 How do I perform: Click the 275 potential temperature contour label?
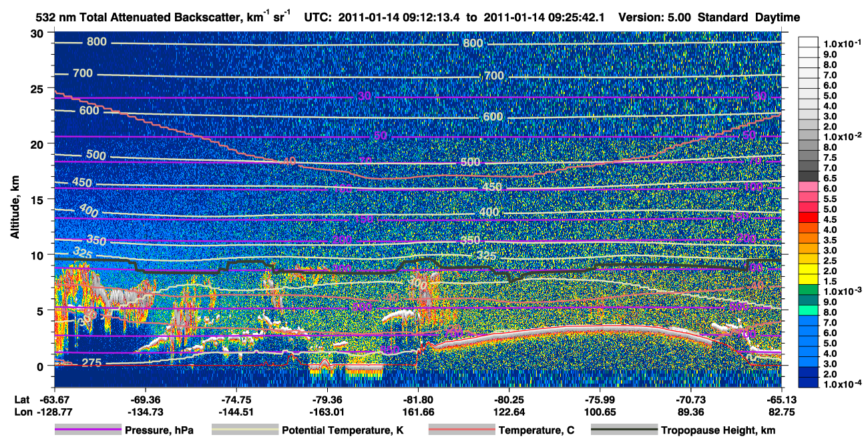coord(92,362)
